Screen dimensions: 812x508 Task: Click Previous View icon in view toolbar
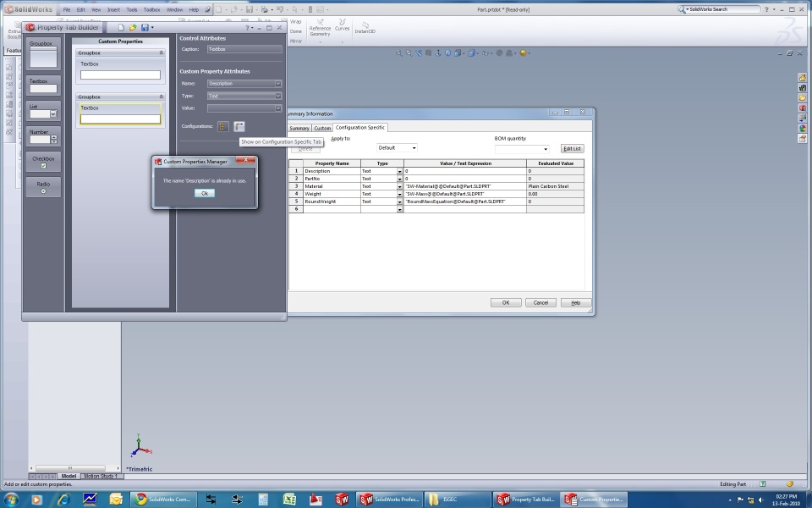point(419,52)
